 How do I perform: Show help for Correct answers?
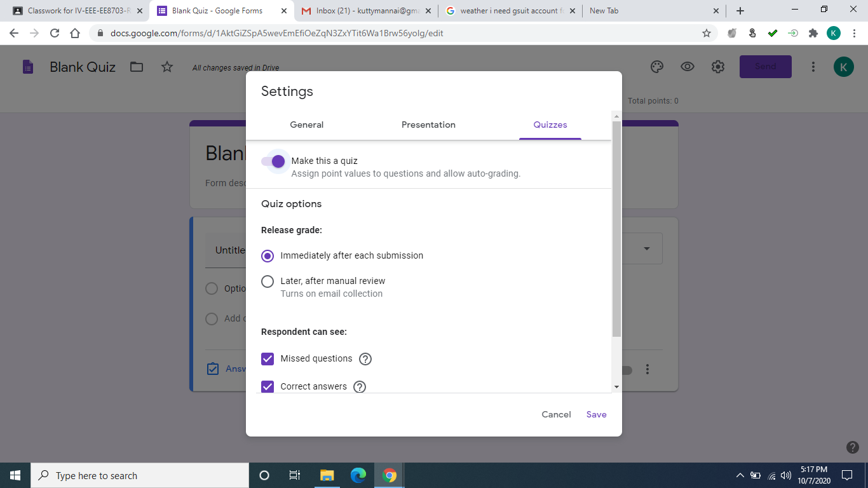(360, 386)
